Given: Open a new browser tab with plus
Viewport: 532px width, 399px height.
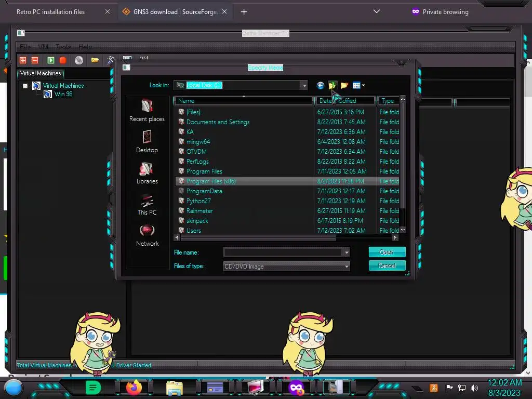Looking at the screenshot, I should pyautogui.click(x=244, y=12).
